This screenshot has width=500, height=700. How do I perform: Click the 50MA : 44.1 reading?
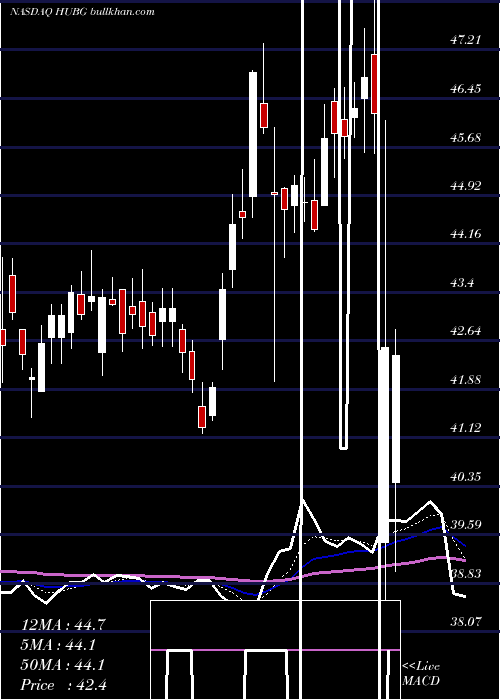(x=63, y=665)
